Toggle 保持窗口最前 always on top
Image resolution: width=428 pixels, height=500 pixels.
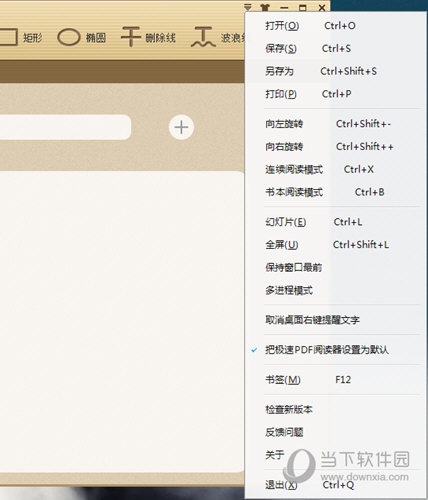tap(337, 267)
